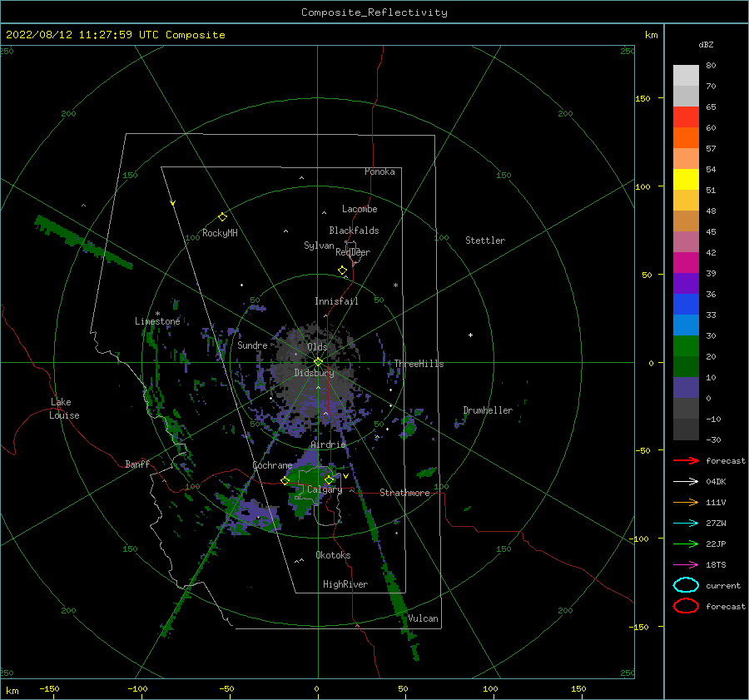Click the white plus marker north of Drumheller
Viewport: 749px width, 700px height.
point(470,335)
